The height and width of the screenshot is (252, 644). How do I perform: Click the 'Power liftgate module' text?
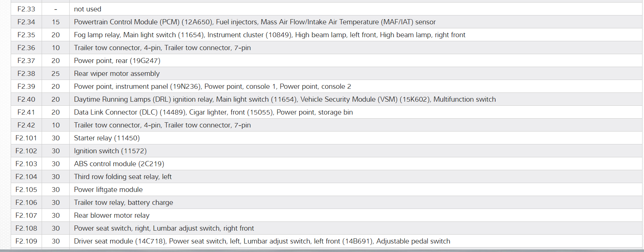coord(108,190)
